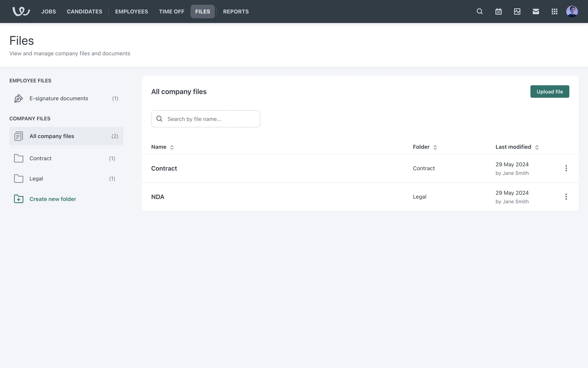Focus the Search by file name field
This screenshot has width=588, height=368.
211,119
